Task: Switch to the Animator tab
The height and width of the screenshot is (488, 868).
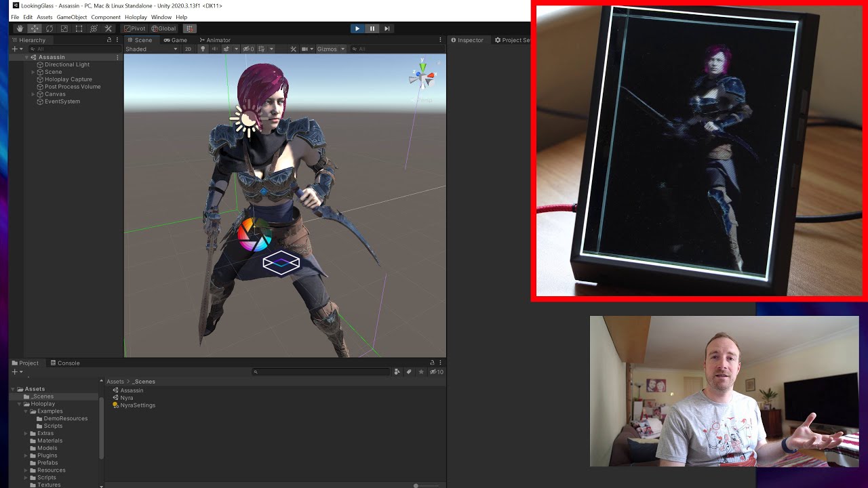Action: pos(215,40)
